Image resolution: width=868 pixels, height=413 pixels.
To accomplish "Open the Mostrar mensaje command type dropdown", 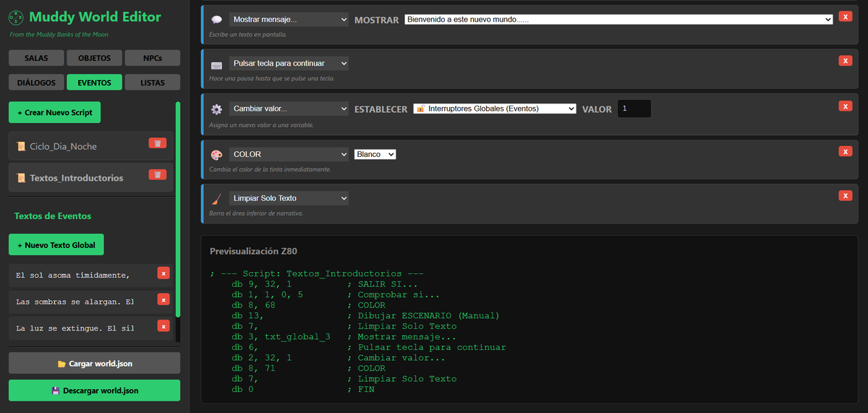I will tap(289, 20).
